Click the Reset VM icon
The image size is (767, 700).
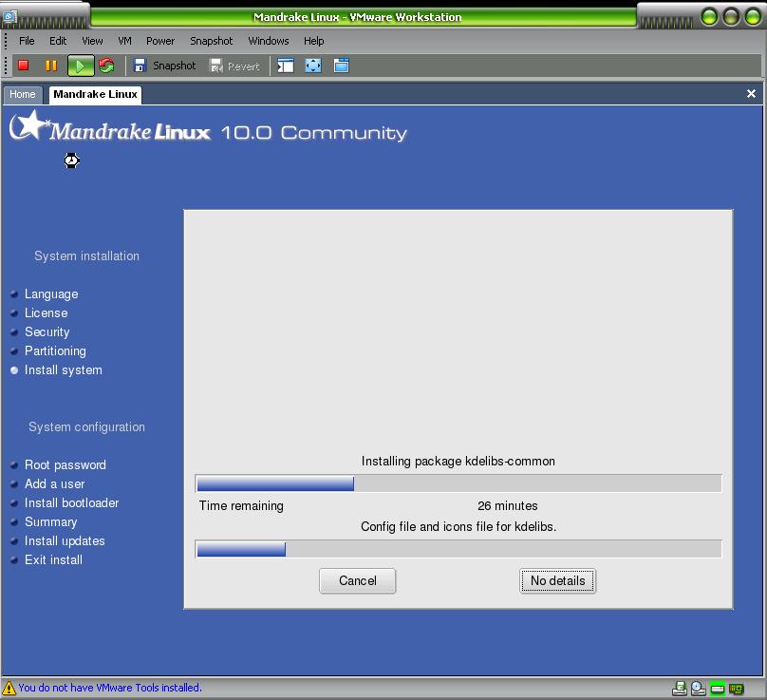point(106,66)
